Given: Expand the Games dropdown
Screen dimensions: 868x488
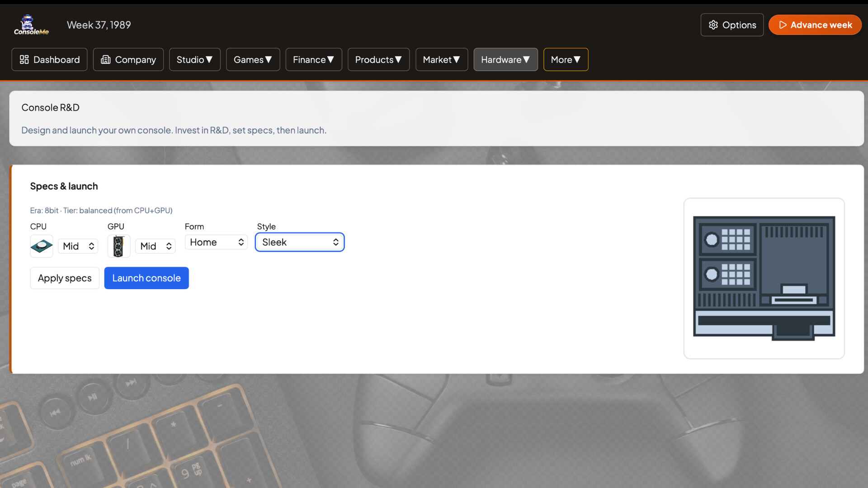Looking at the screenshot, I should 252,59.
